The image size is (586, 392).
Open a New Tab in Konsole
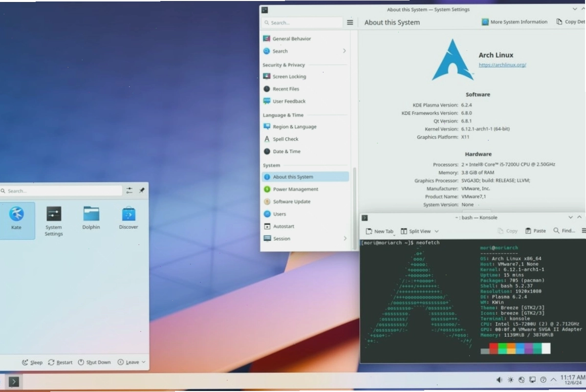380,231
